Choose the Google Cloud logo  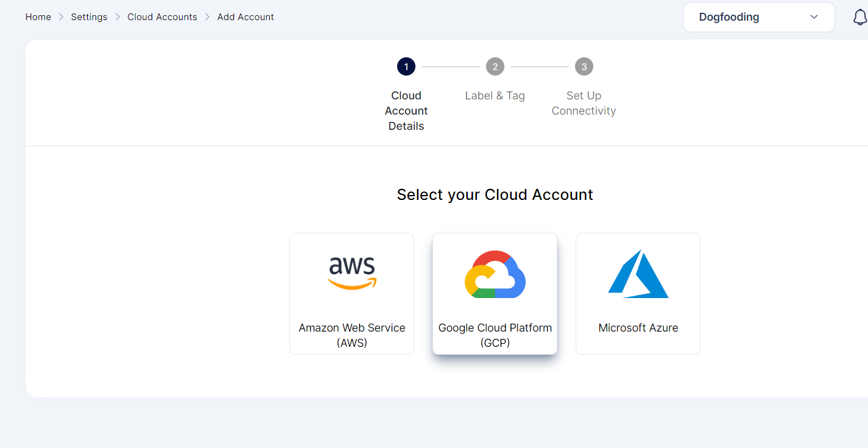(x=495, y=274)
